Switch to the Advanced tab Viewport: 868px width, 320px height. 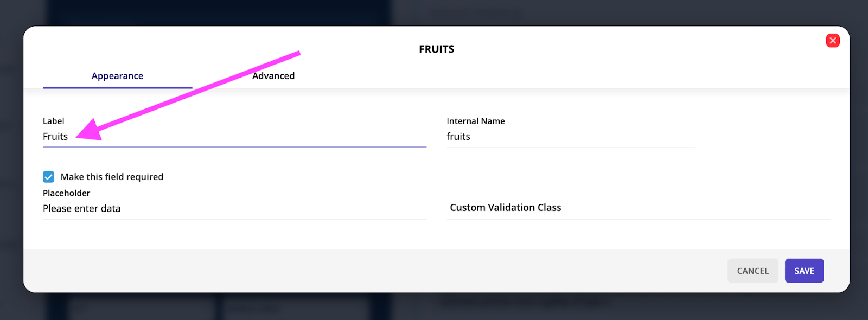click(273, 76)
